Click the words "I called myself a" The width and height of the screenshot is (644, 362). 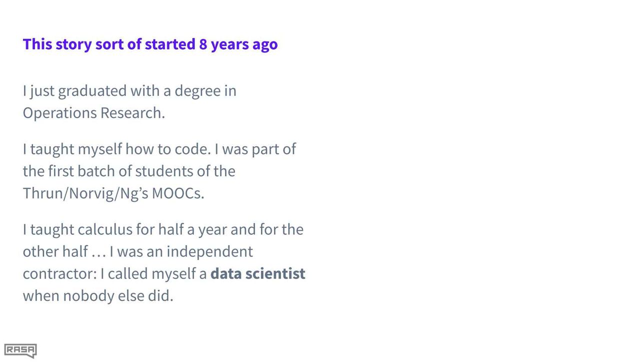tap(154, 274)
